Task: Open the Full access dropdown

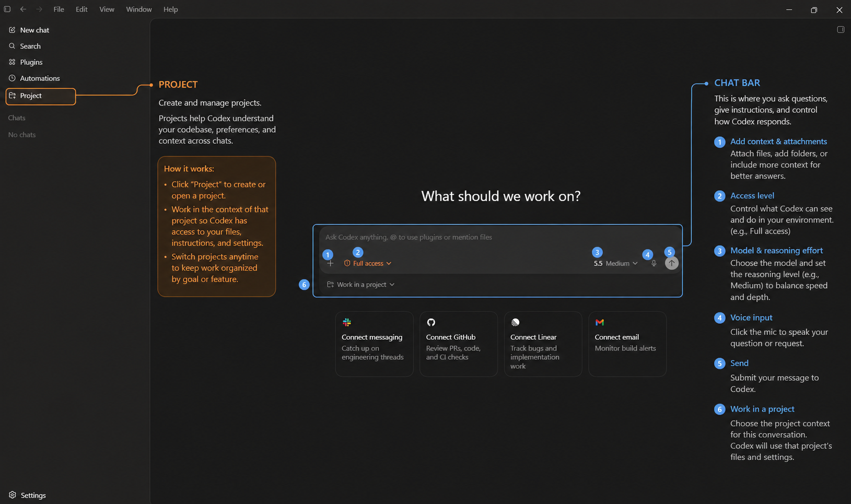Action: click(x=368, y=263)
